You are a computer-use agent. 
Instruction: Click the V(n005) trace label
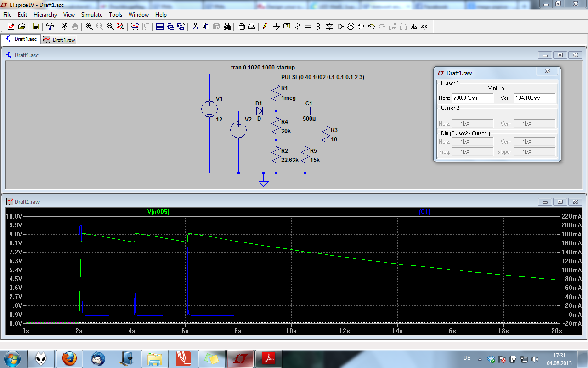[x=158, y=212]
